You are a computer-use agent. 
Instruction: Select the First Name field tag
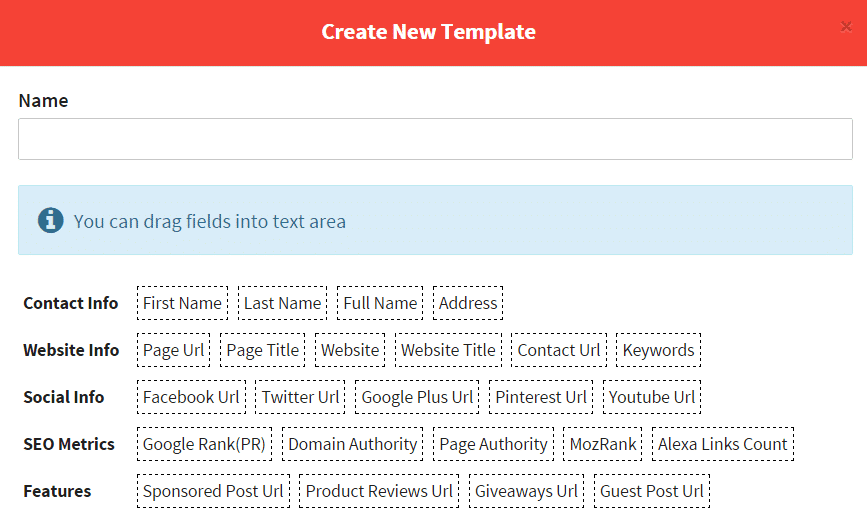(182, 303)
